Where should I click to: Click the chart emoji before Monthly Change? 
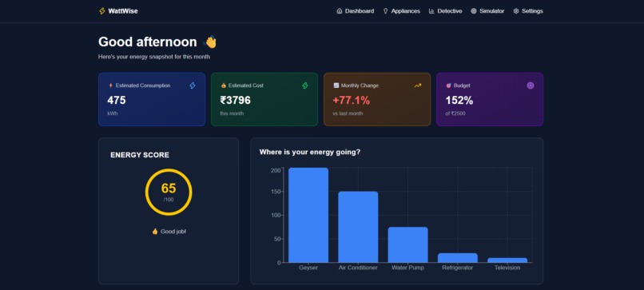tap(336, 85)
